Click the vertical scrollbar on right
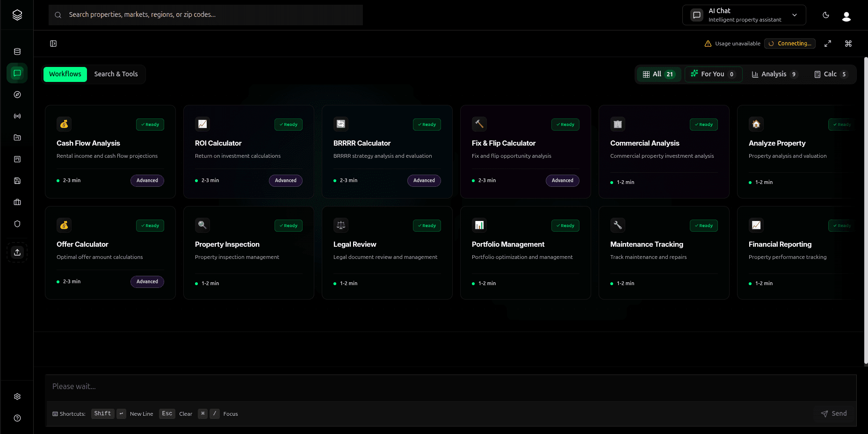868x434 pixels. point(865,211)
